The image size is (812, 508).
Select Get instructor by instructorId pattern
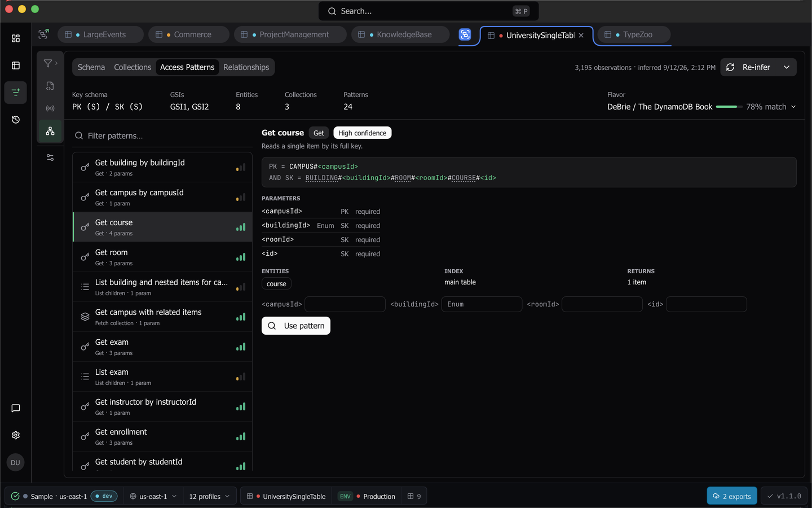(162, 406)
